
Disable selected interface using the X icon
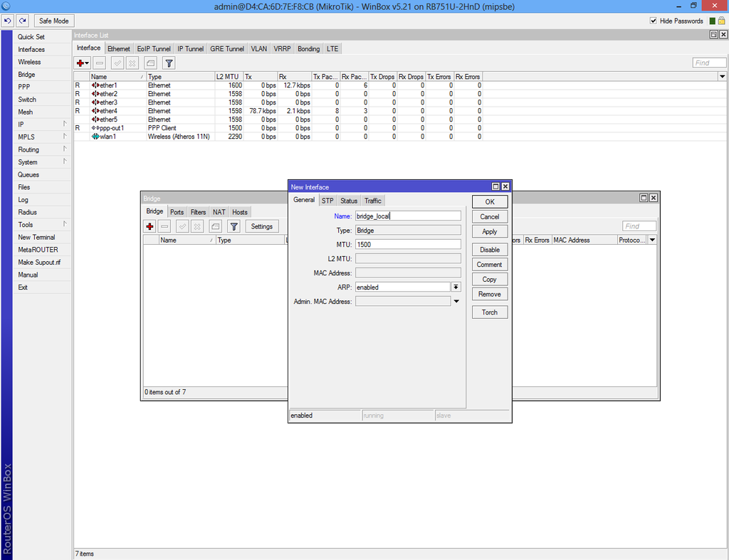tap(132, 63)
